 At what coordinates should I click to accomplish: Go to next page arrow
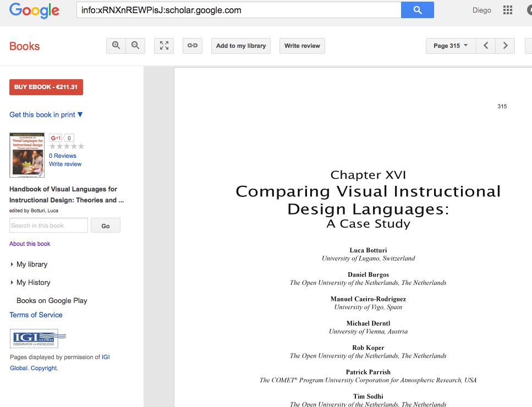(x=505, y=46)
